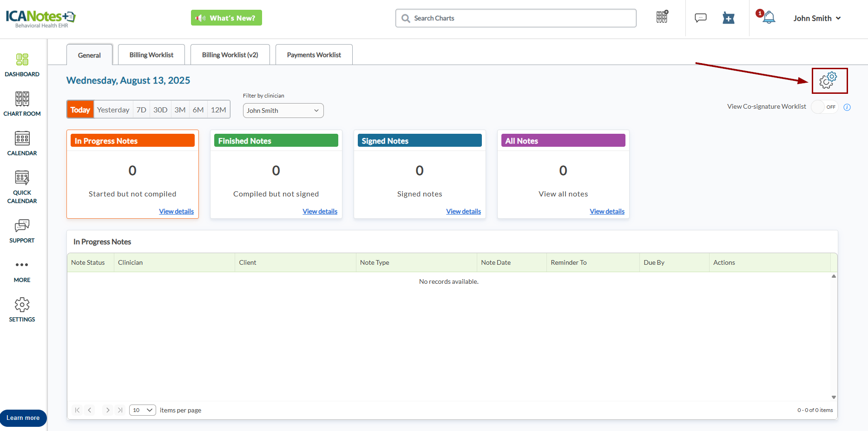Sort by Note Status column header
The width and height of the screenshot is (868, 431).
pyautogui.click(x=91, y=262)
